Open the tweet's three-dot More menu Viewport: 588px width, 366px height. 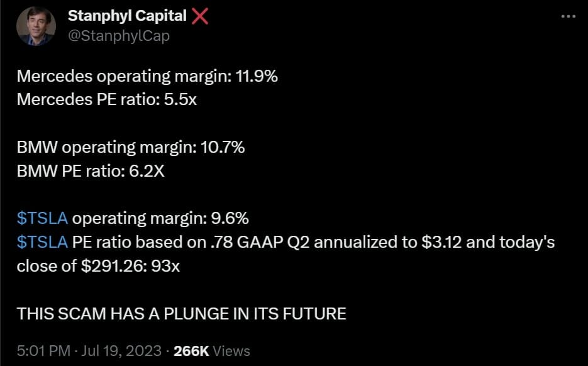tap(569, 16)
